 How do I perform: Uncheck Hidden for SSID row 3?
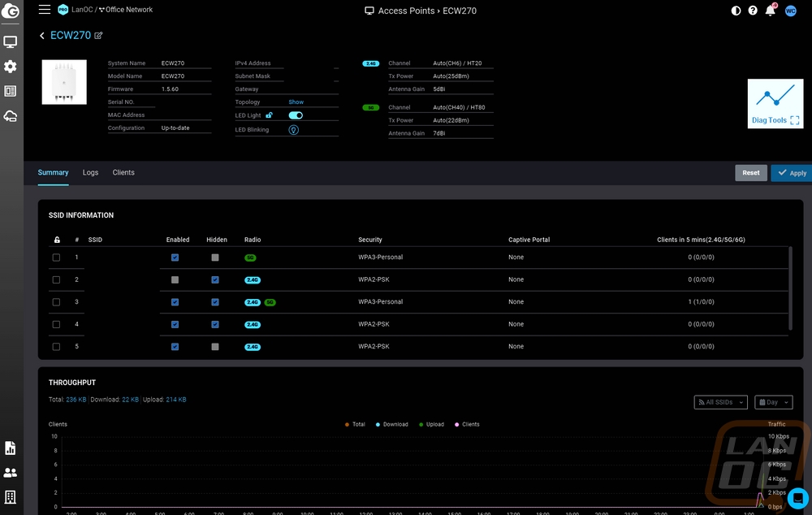tap(215, 302)
